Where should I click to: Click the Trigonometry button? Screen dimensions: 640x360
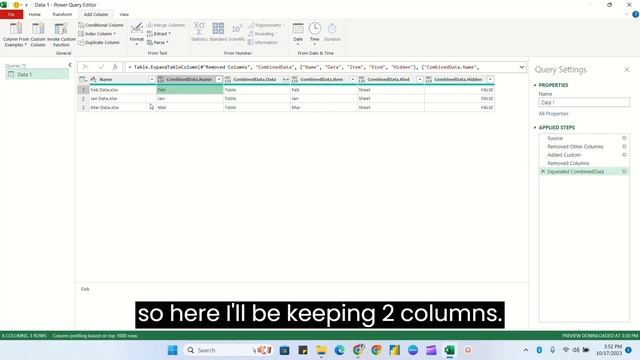point(264,25)
